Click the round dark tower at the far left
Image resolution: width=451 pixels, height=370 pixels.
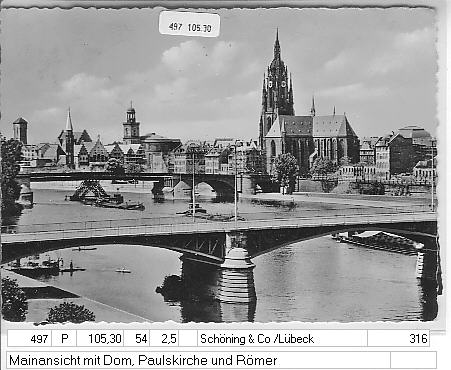coord(20,130)
